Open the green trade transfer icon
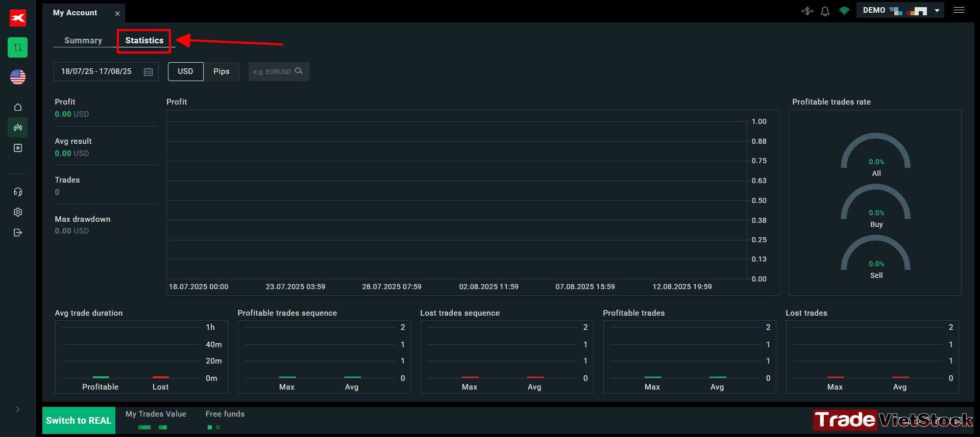The image size is (980, 437). pos(18,47)
